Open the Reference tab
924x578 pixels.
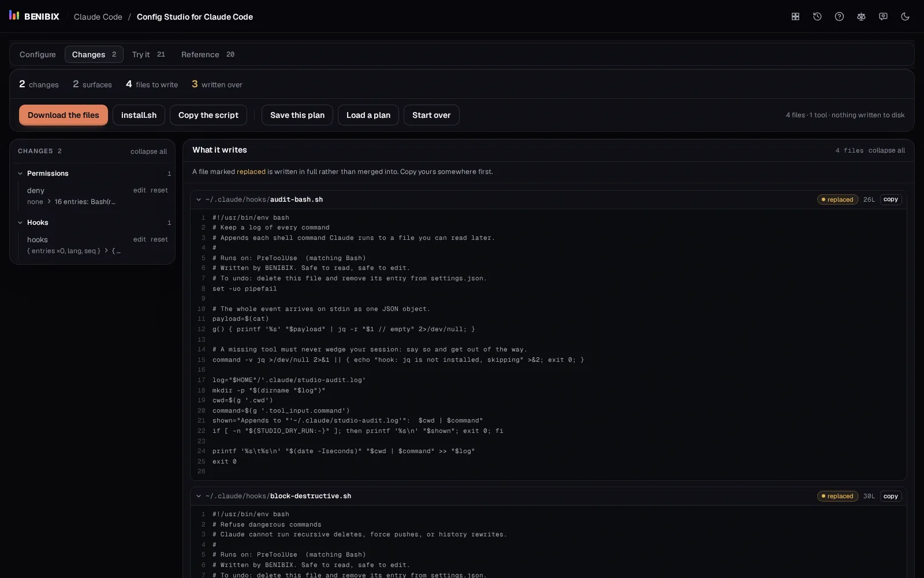click(x=208, y=54)
